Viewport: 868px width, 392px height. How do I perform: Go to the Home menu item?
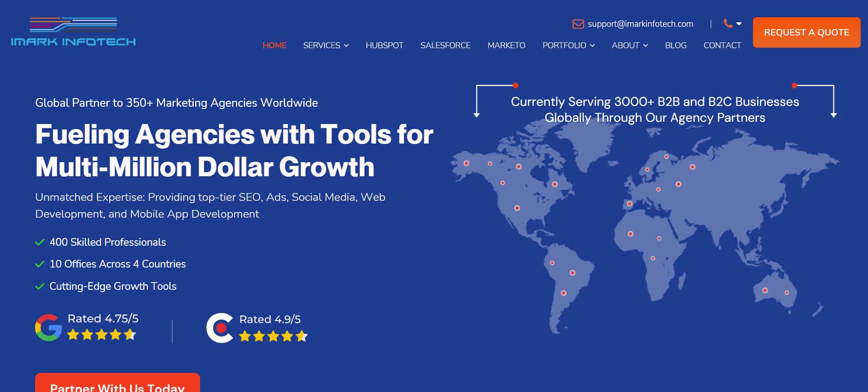(275, 45)
